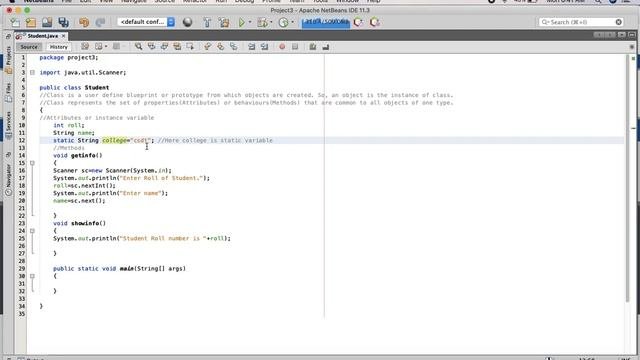Start macro recording with the red dot

pyautogui.click(x=282, y=47)
